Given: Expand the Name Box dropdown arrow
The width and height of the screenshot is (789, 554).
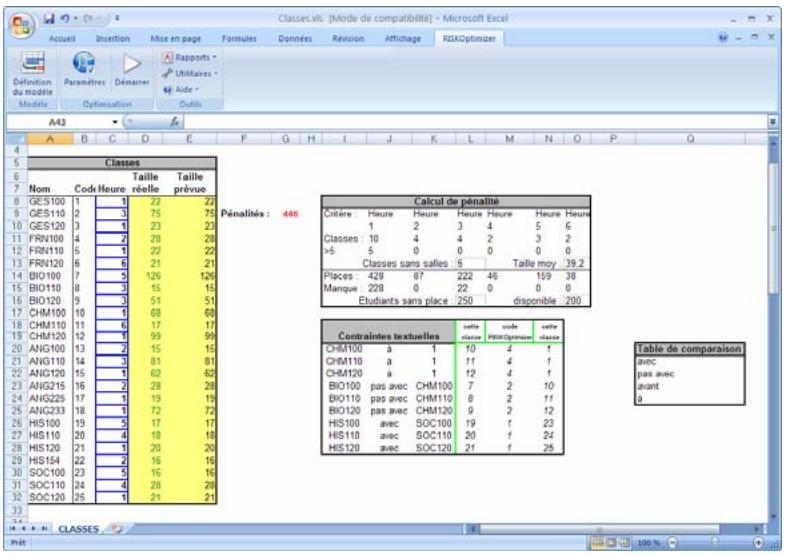Looking at the screenshot, I should click(x=115, y=122).
